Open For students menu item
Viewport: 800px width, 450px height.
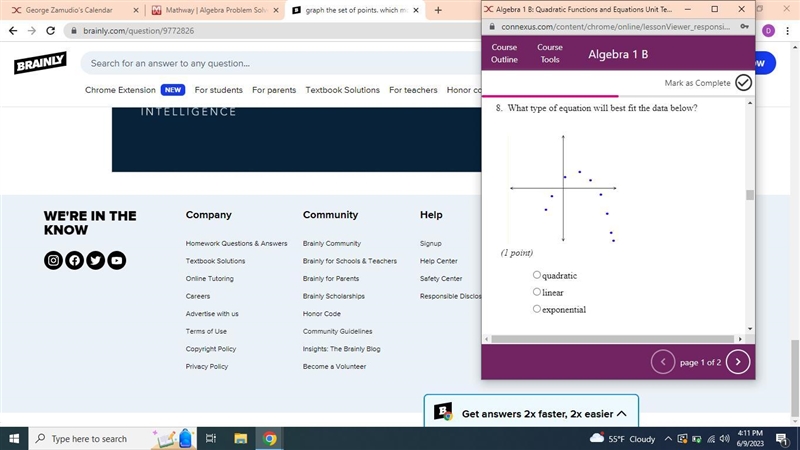point(218,90)
